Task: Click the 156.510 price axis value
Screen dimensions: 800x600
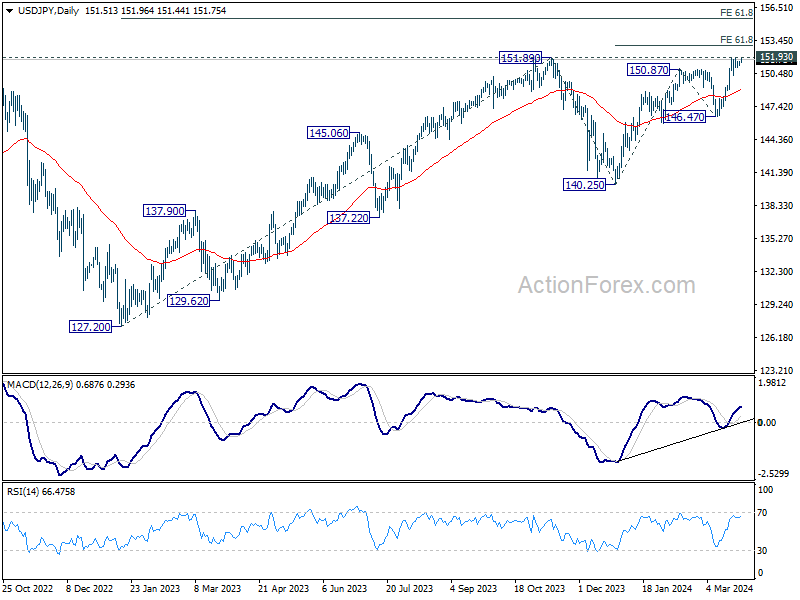Action: pos(777,8)
